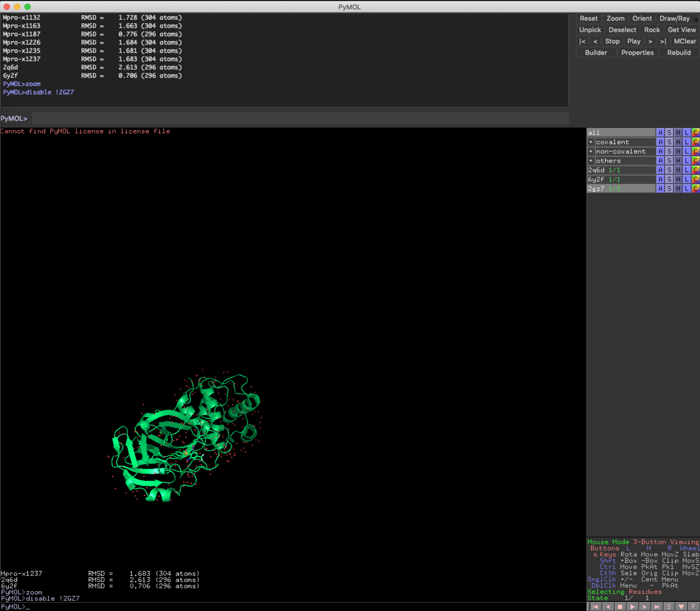This screenshot has width=700, height=611.
Task: Open Label menu for non-covalent group
Action: [x=687, y=152]
